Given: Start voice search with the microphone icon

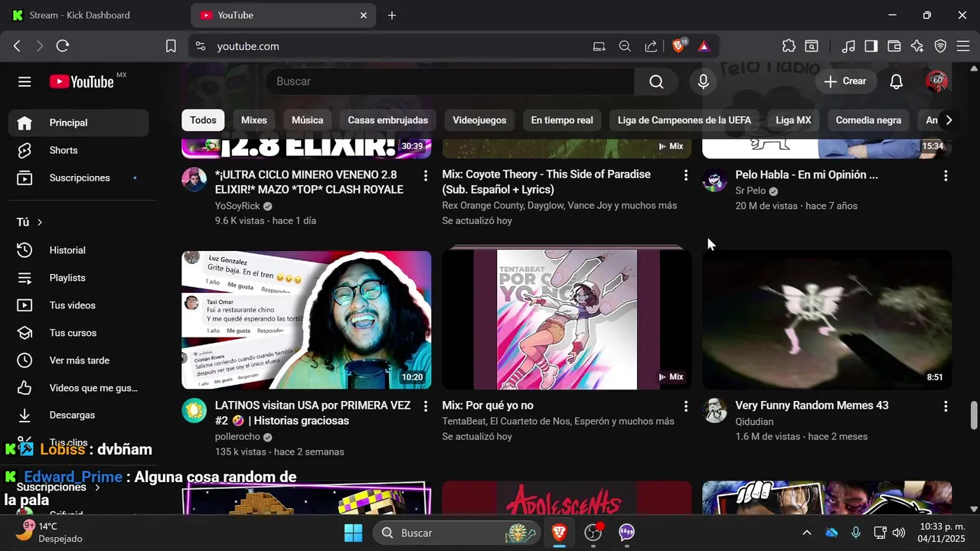Looking at the screenshot, I should (x=704, y=82).
